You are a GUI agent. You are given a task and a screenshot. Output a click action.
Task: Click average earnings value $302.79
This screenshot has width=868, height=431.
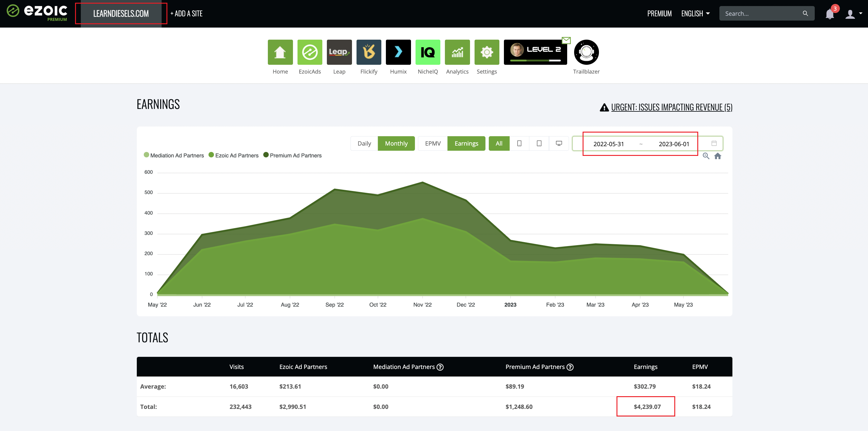[645, 387]
